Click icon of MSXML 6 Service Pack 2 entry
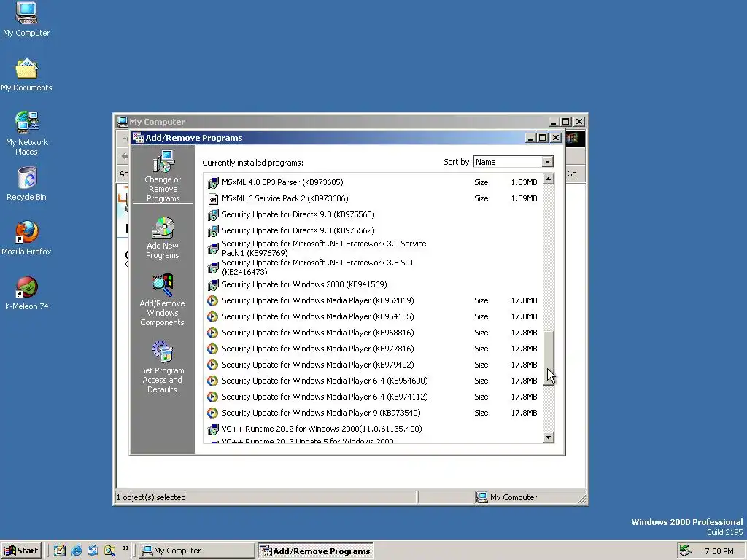 click(x=213, y=198)
